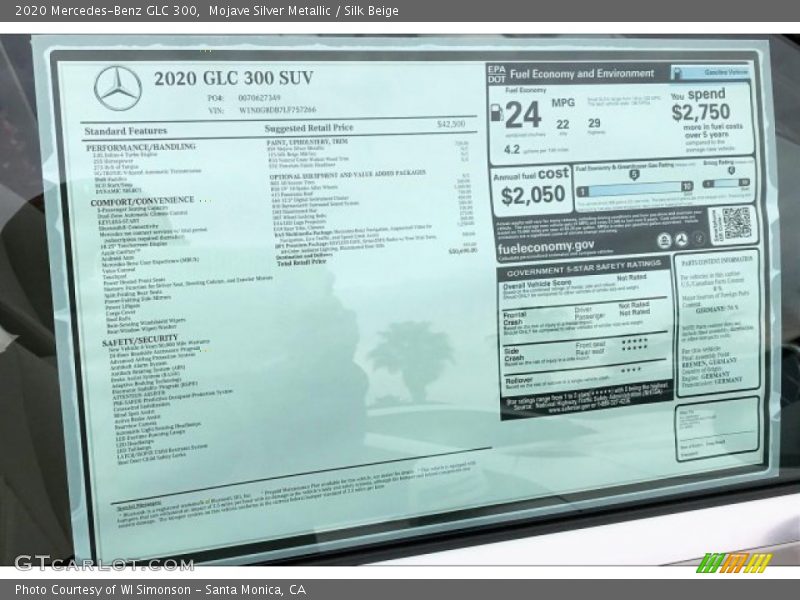Open the fueleconomy.gov link
The image size is (800, 600).
(x=545, y=247)
